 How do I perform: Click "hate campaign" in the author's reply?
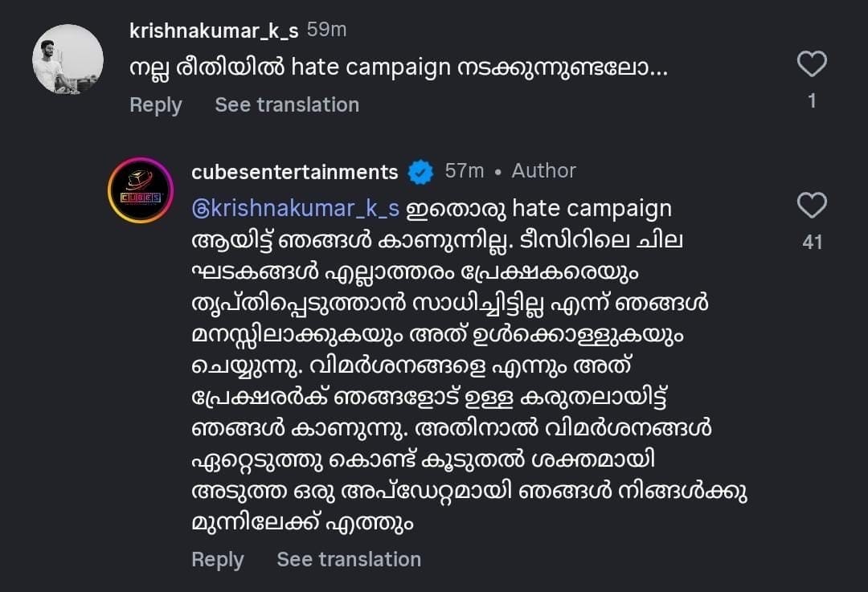[x=591, y=209]
